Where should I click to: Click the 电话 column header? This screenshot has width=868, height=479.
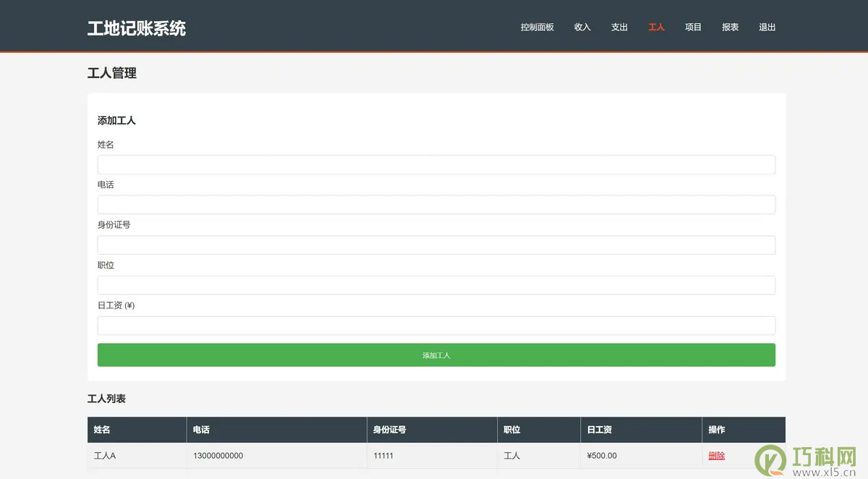[x=276, y=430]
